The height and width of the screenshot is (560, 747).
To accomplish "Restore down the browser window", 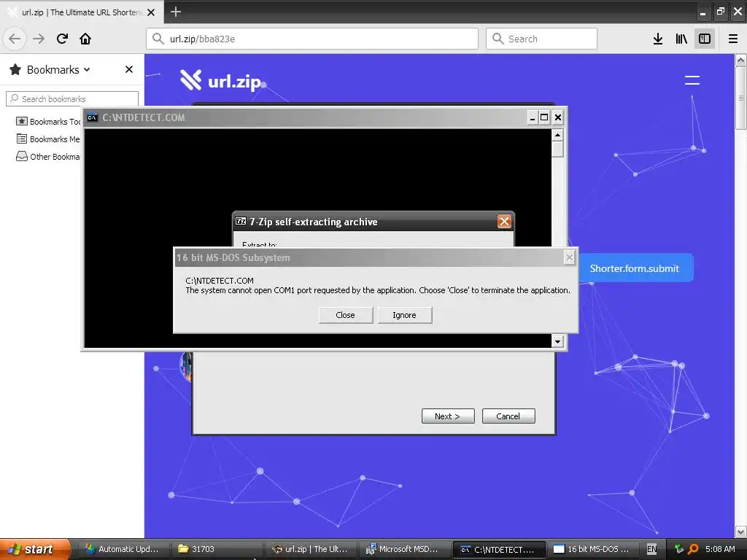I will coord(720,12).
